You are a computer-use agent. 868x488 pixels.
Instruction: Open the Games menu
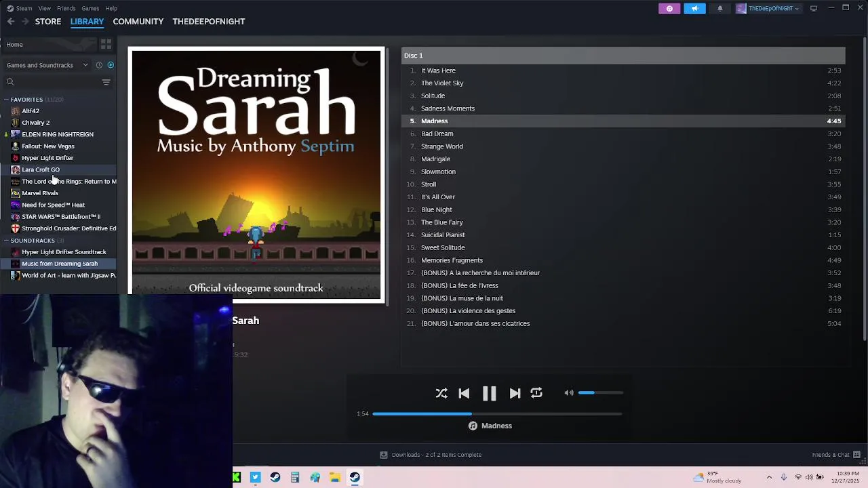point(90,8)
